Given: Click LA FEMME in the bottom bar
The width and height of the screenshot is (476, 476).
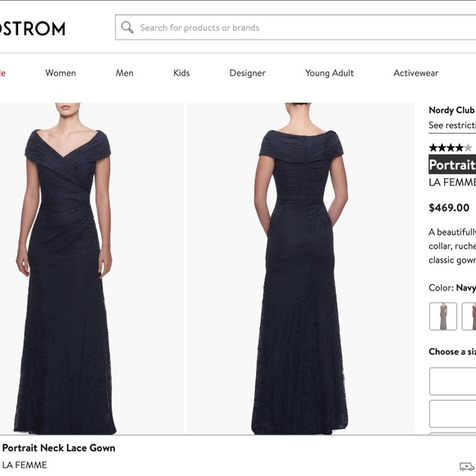Looking at the screenshot, I should click(x=25, y=465).
